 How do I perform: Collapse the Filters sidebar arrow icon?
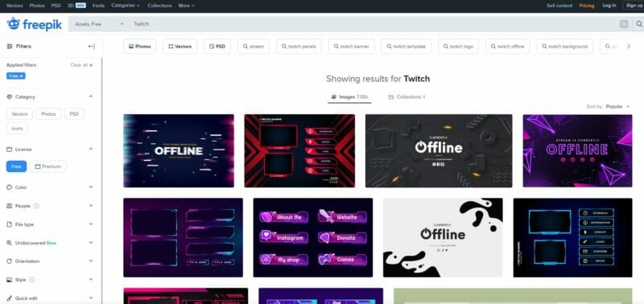tap(92, 47)
